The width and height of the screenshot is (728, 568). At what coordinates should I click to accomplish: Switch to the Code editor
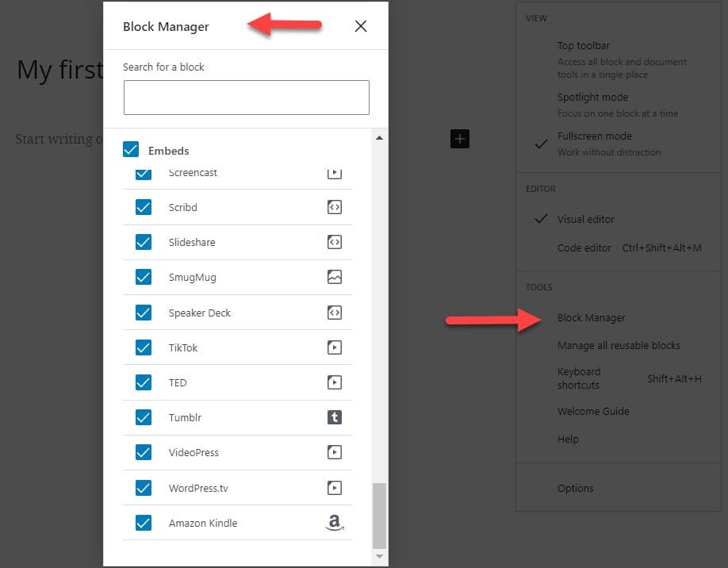coord(584,248)
